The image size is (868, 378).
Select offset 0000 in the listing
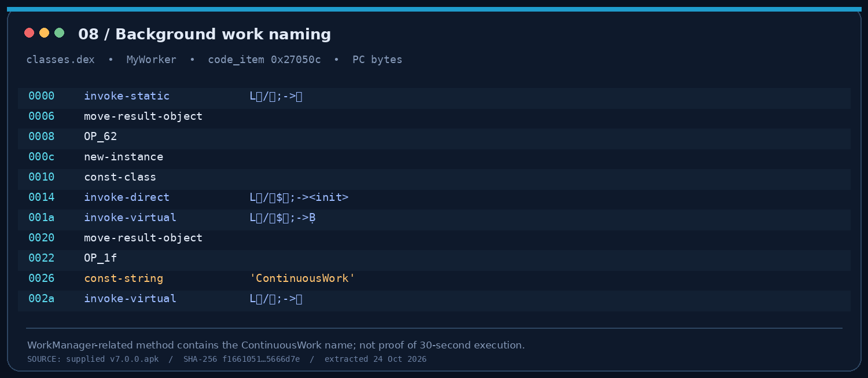[42, 96]
